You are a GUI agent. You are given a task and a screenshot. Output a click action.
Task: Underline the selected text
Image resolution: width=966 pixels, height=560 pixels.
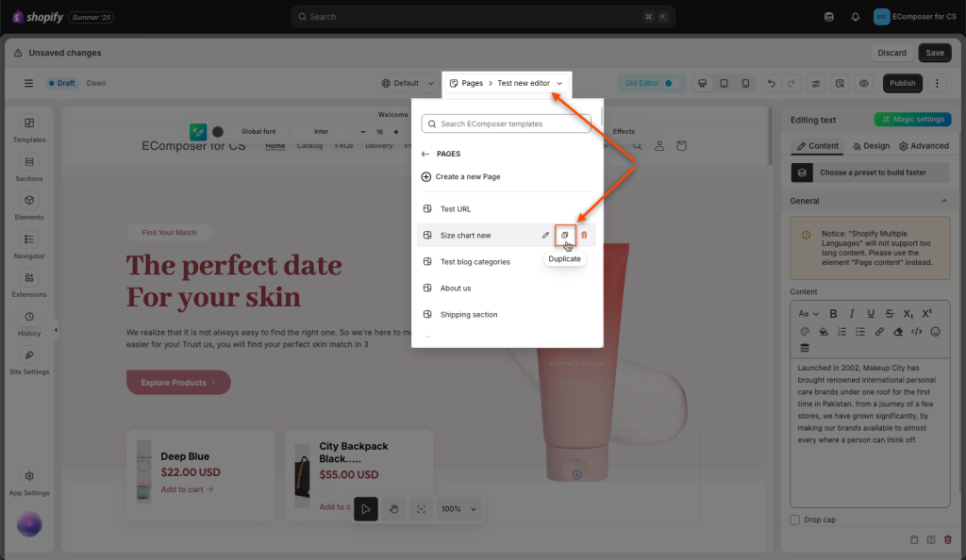point(871,314)
